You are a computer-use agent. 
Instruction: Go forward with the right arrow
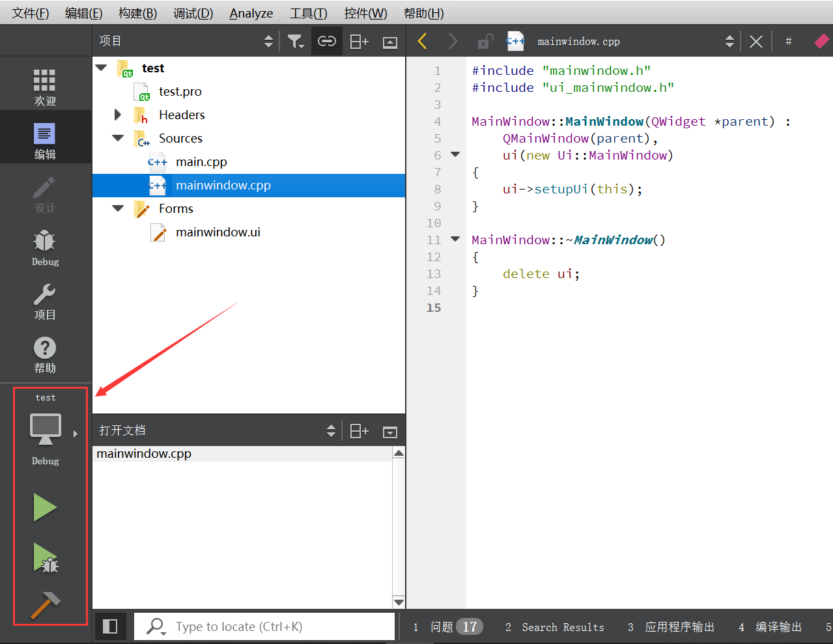pyautogui.click(x=453, y=42)
